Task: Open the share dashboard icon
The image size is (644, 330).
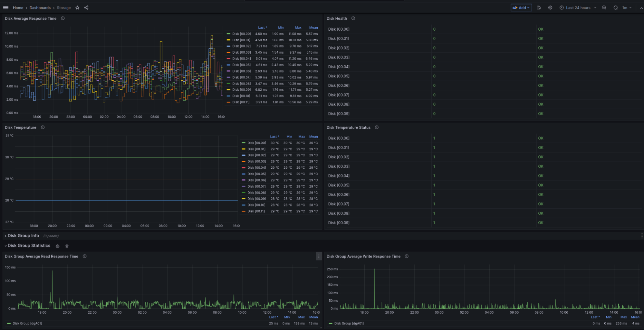Action: 86,7
